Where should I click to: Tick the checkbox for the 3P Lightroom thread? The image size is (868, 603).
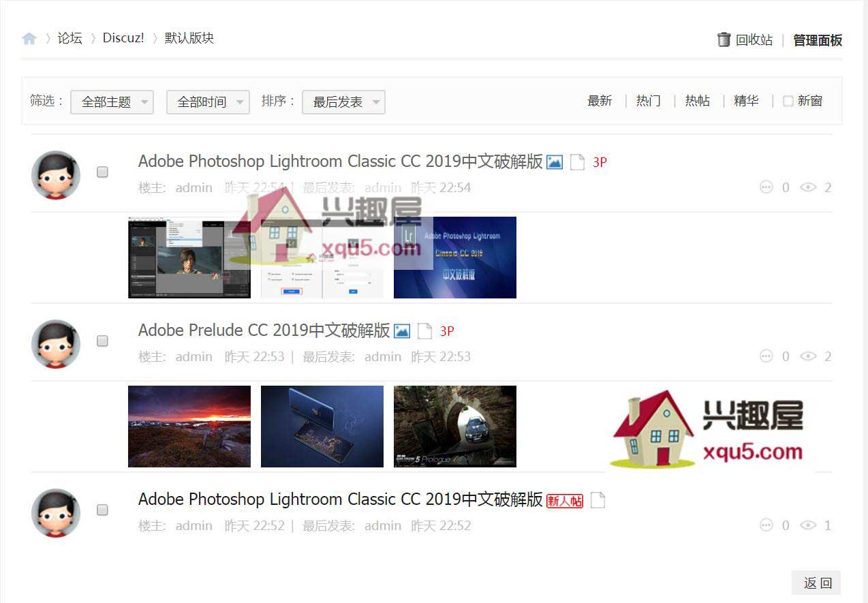(102, 172)
